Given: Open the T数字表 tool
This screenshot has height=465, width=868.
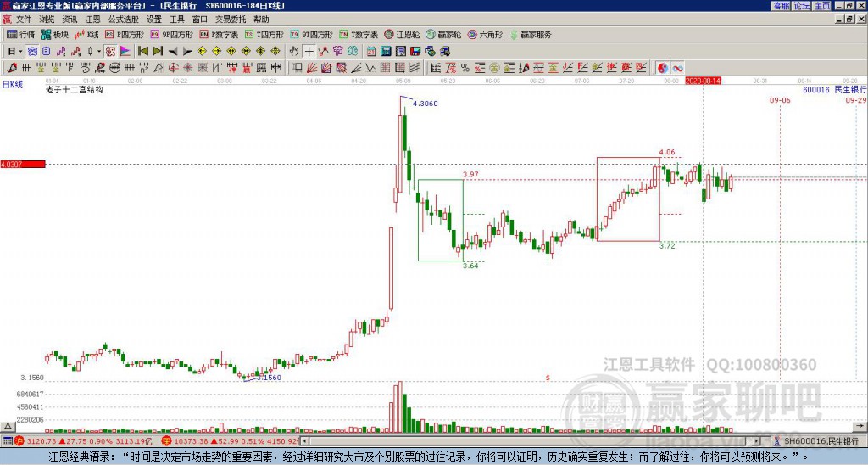Looking at the screenshot, I should 359,34.
